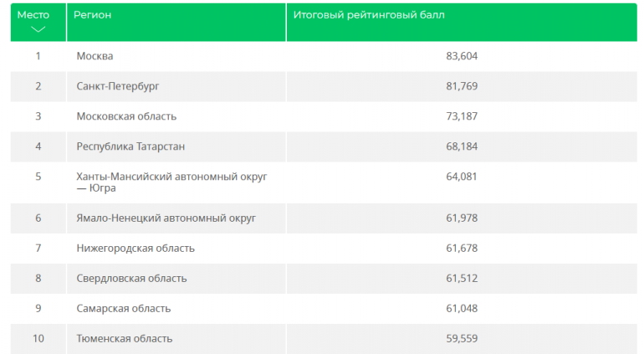Select the 73,187 rating value
The width and height of the screenshot is (644, 354).
point(462,116)
